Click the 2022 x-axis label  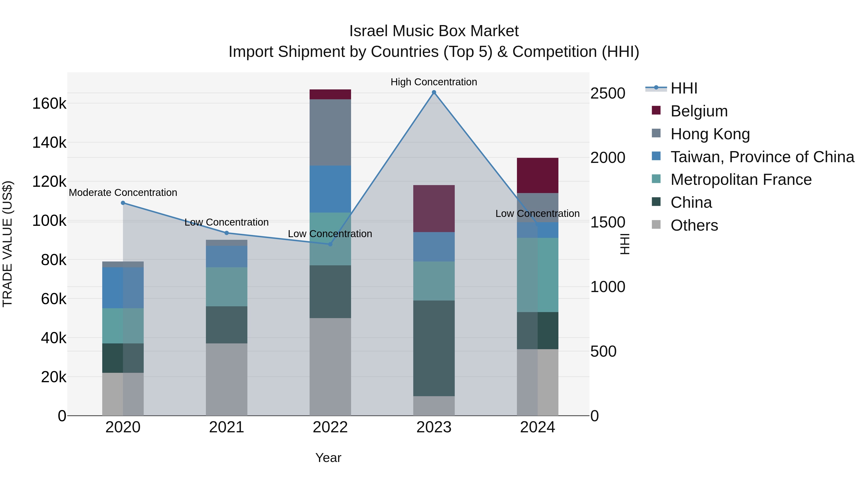tap(330, 427)
